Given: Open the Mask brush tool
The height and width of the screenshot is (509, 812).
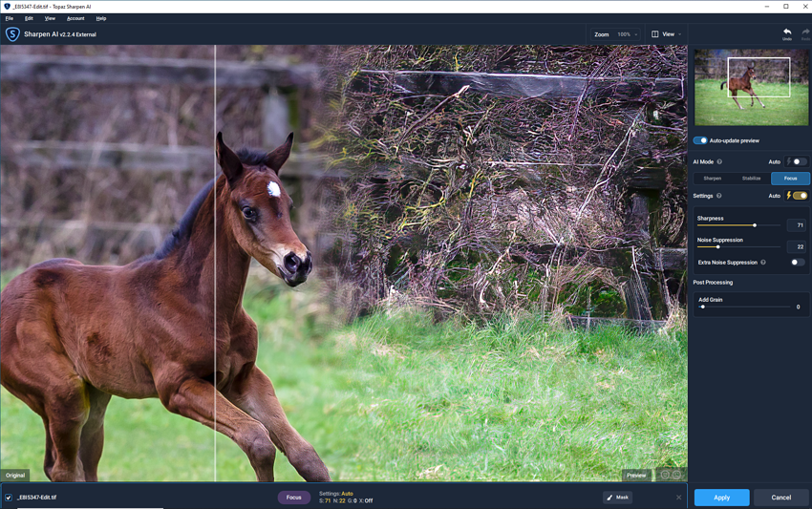Looking at the screenshot, I should (617, 498).
